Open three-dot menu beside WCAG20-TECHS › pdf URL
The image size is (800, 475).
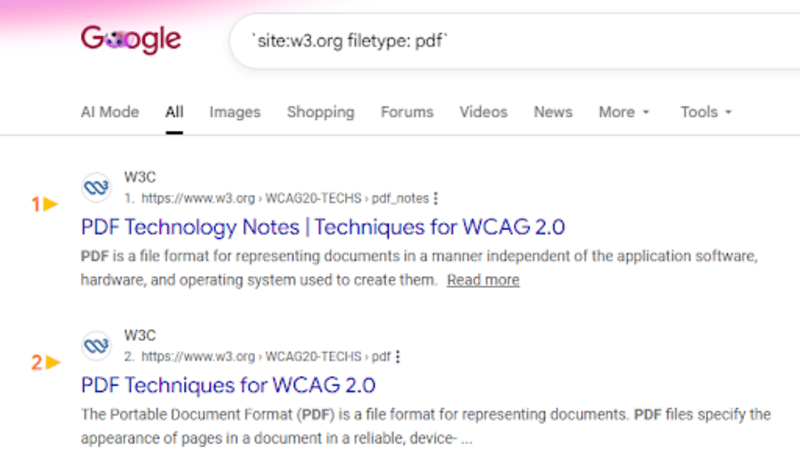tap(398, 357)
